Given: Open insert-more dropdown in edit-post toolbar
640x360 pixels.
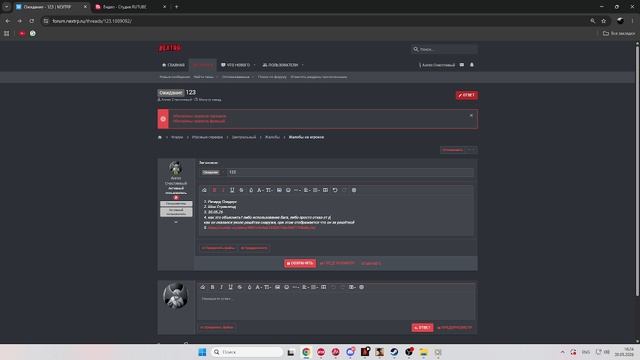Looking at the screenshot, I should pyautogui.click(x=298, y=190).
